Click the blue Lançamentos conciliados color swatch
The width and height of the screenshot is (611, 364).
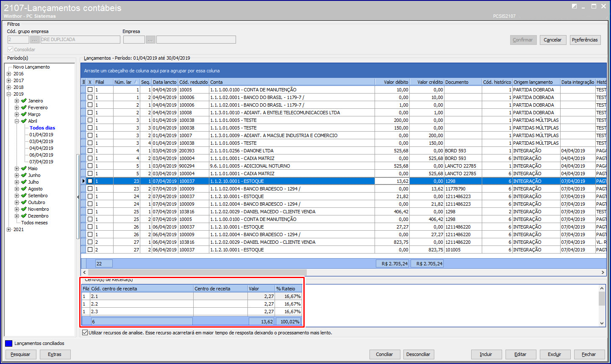tap(8, 343)
